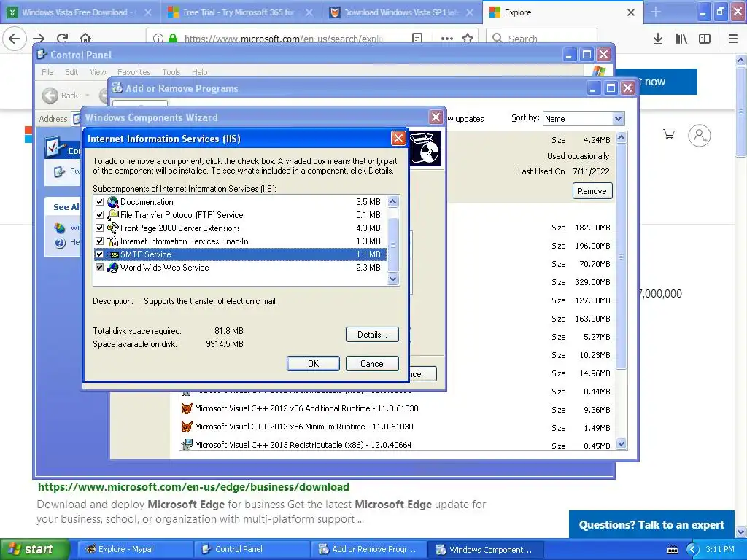This screenshot has width=747, height=560.
Task: Toggle the SMTP Service checkbox
Action: pyautogui.click(x=99, y=254)
